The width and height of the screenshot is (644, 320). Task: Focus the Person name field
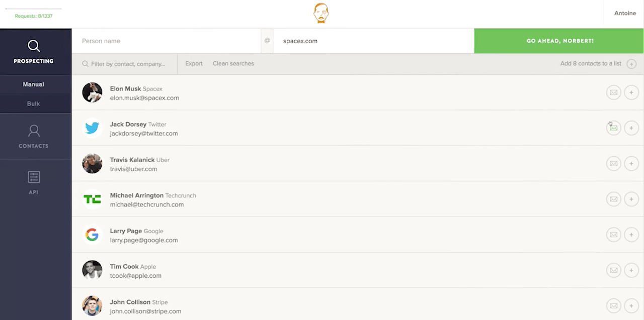166,41
